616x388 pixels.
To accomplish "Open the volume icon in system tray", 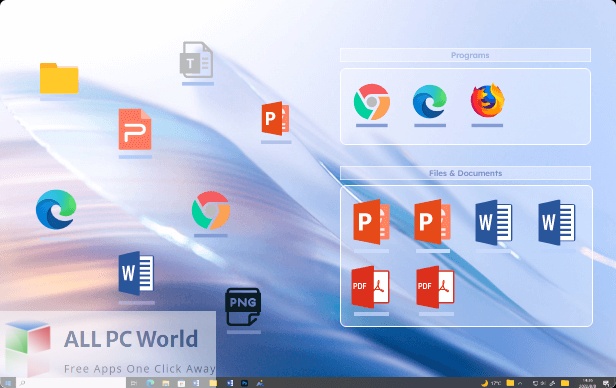I will [543, 383].
